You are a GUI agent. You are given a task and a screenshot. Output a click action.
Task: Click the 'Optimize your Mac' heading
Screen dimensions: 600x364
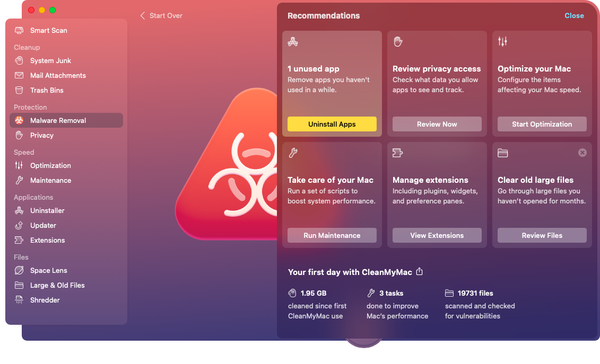click(534, 69)
